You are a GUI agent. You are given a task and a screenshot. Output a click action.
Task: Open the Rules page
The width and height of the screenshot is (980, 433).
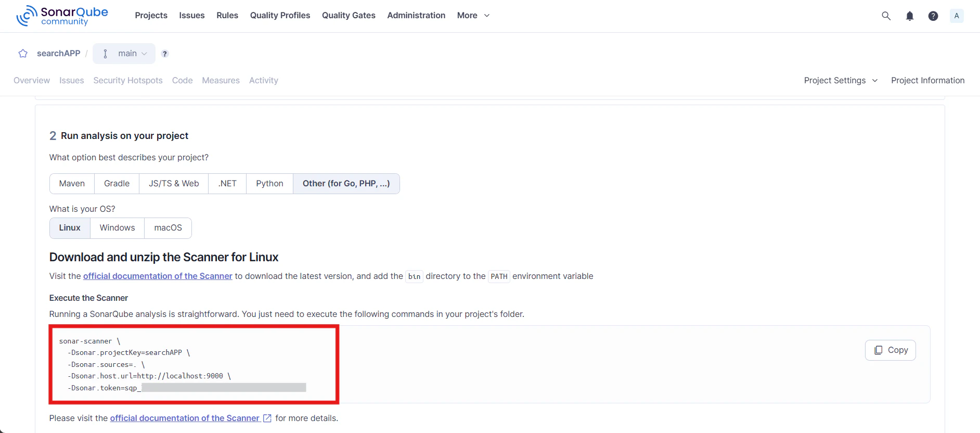coord(227,16)
